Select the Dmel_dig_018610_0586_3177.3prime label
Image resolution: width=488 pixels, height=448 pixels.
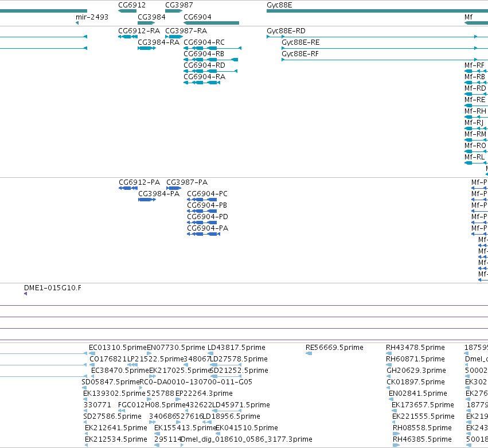pyautogui.click(x=247, y=440)
